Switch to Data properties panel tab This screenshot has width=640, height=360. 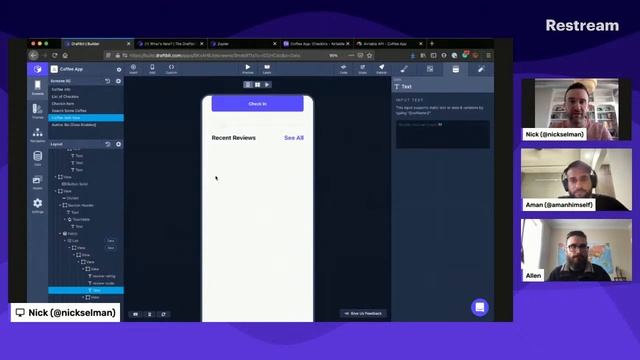click(456, 69)
